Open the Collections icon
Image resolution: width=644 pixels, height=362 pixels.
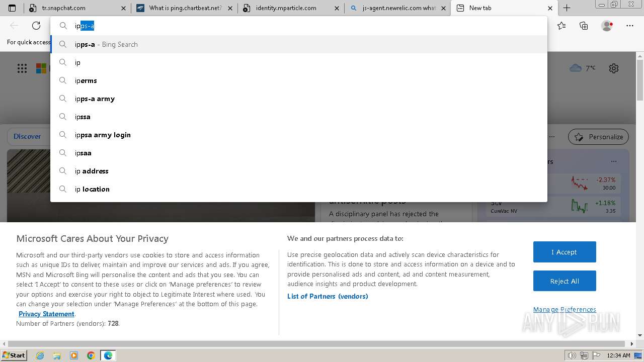(x=584, y=26)
